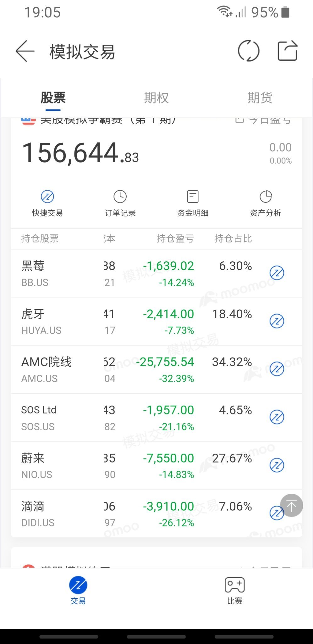
Task: Tap total assets 156,644.83
Action: click(80, 153)
